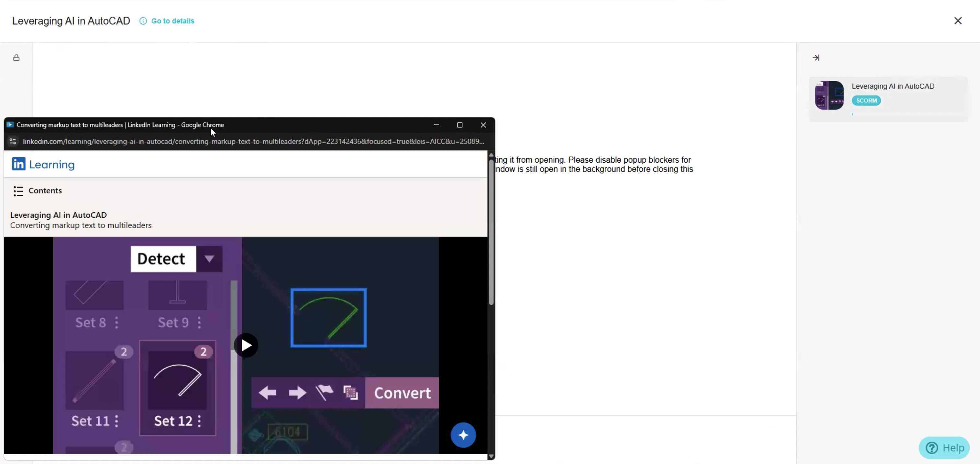The width and height of the screenshot is (980, 464).
Task: Maximize the LinkedIn Learning popup window
Action: click(460, 125)
